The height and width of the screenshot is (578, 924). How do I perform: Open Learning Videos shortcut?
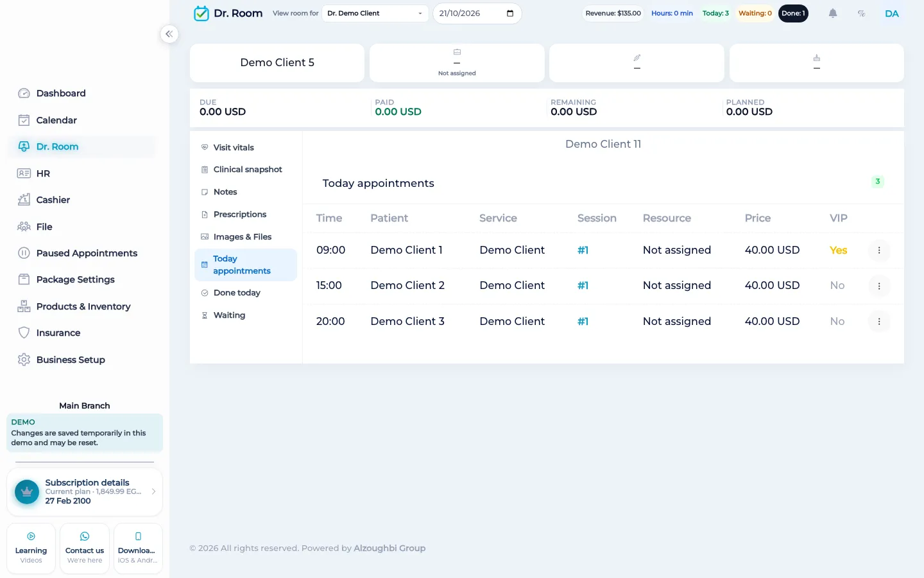31,548
